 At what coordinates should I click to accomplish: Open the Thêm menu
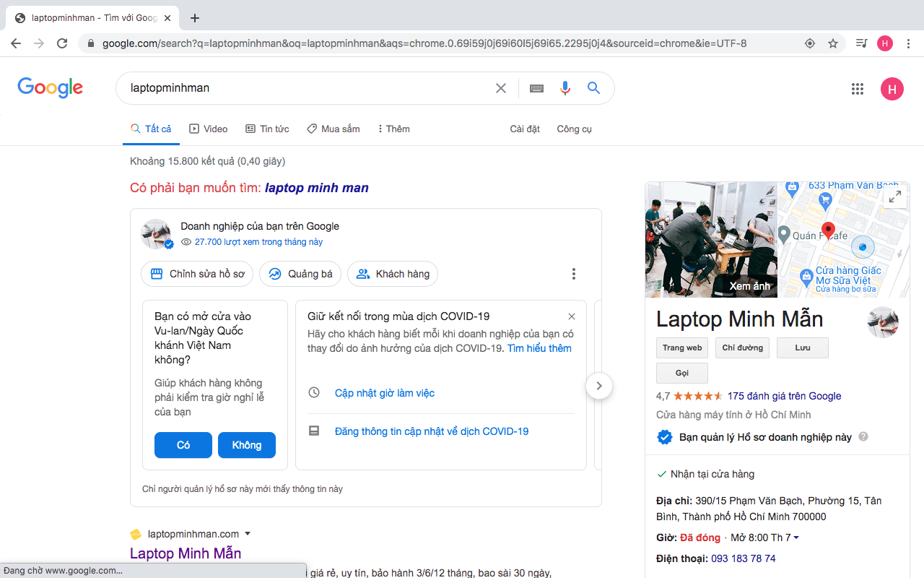pos(393,129)
